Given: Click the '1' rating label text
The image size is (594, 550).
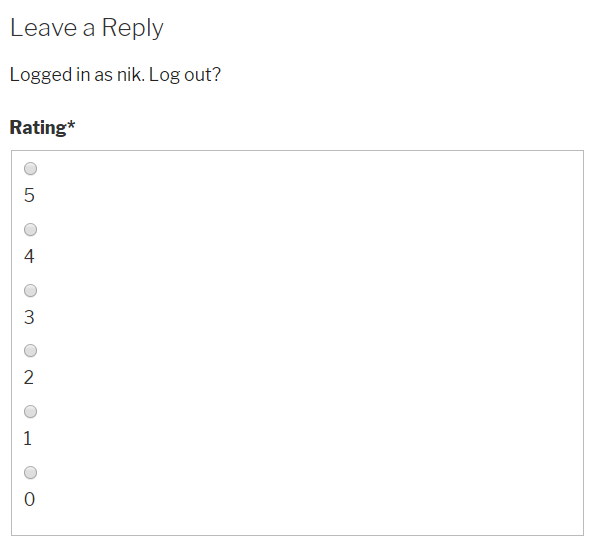Looking at the screenshot, I should pyautogui.click(x=28, y=439).
